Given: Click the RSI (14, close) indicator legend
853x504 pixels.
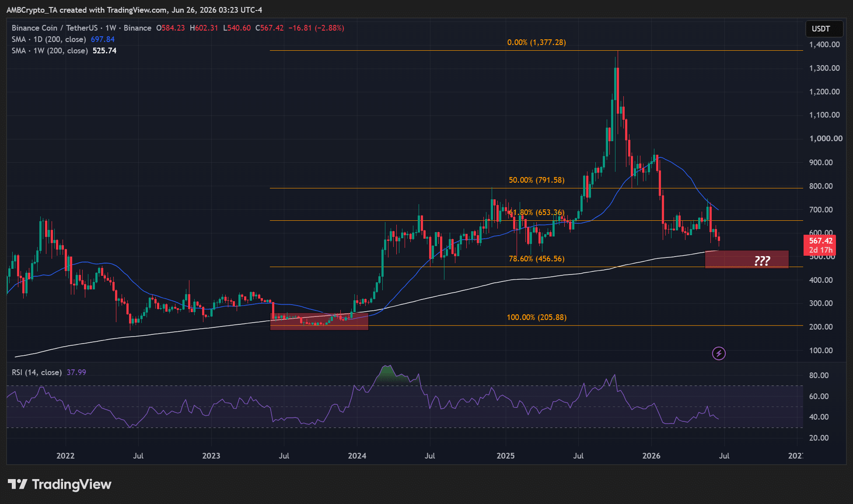Looking at the screenshot, I should (36, 372).
